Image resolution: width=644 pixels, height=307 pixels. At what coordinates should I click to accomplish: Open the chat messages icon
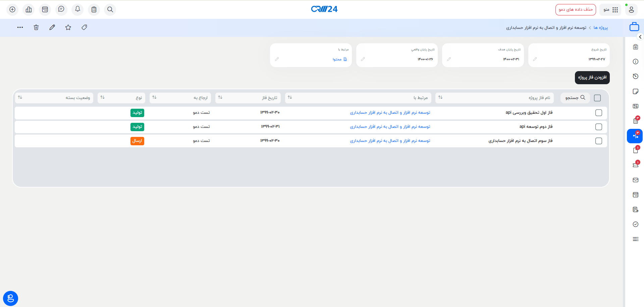tap(61, 9)
